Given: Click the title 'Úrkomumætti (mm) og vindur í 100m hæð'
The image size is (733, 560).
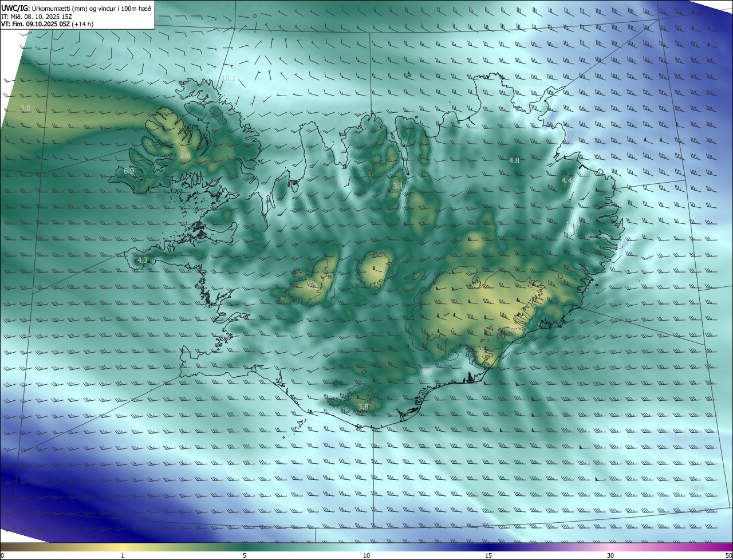Looking at the screenshot, I should (x=91, y=8).
